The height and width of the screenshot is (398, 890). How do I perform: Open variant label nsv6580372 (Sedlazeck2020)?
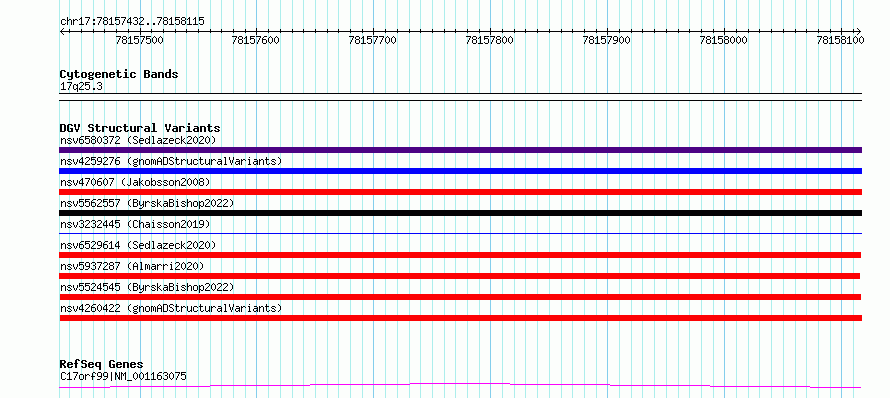coord(138,140)
